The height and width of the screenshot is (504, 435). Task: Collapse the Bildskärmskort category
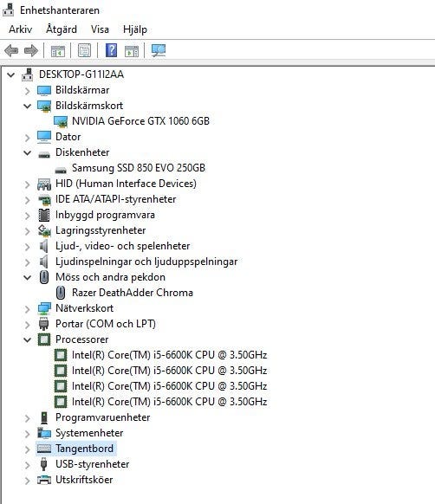pos(28,106)
